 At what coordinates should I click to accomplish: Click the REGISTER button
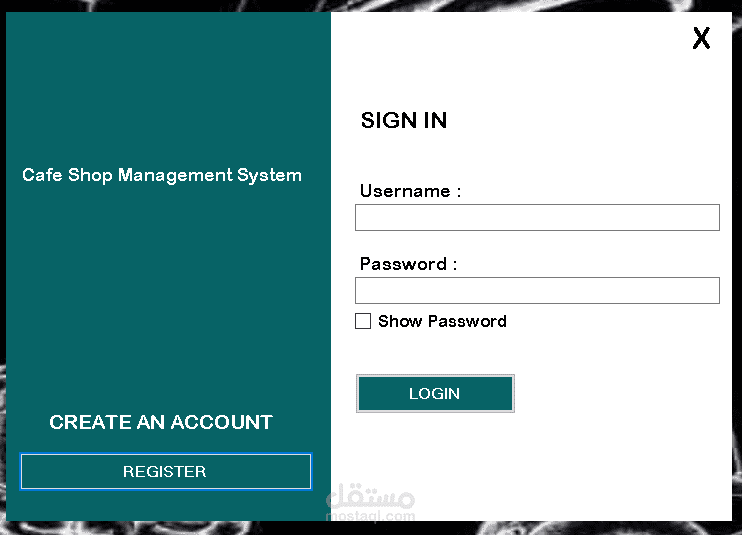point(166,472)
